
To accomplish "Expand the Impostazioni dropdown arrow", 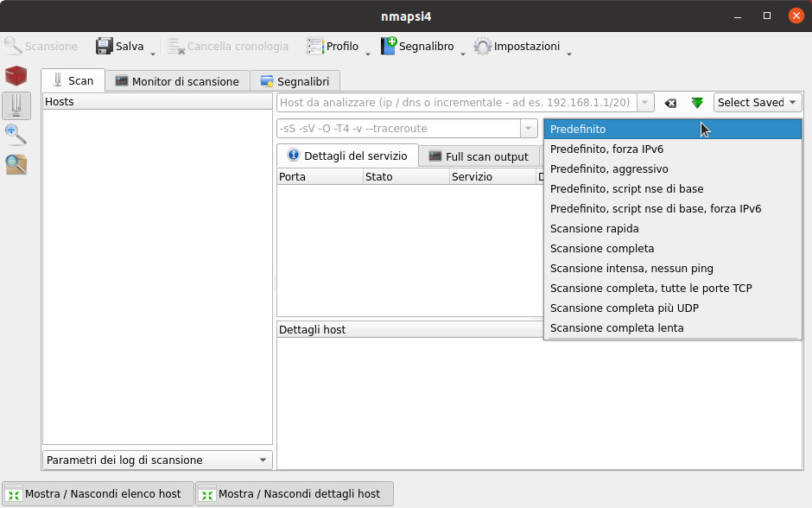I will pyautogui.click(x=569, y=54).
